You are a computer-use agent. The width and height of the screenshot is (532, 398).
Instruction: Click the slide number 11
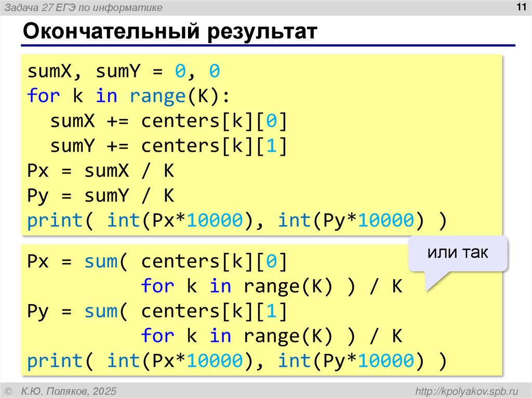[522, 6]
